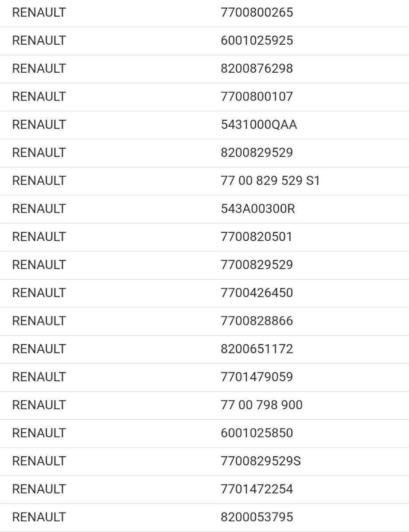Click the number 7701479059
This screenshot has width=409, height=532.
pyautogui.click(x=257, y=377)
